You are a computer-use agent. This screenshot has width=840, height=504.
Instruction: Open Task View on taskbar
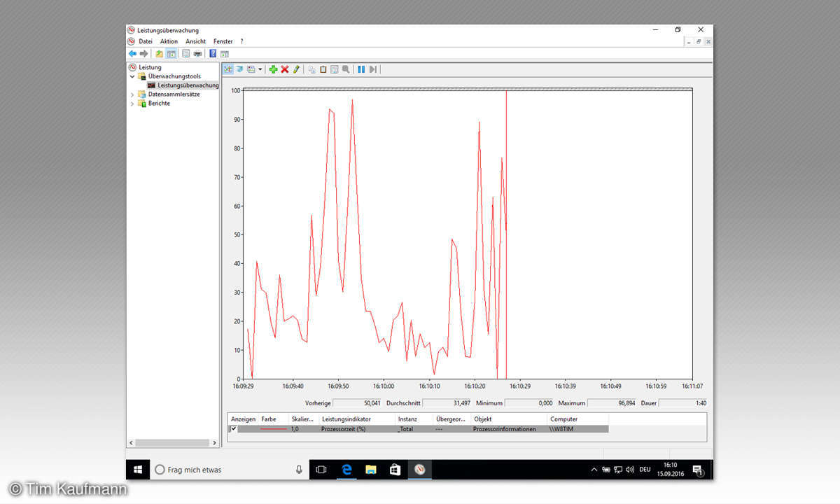[321, 470]
